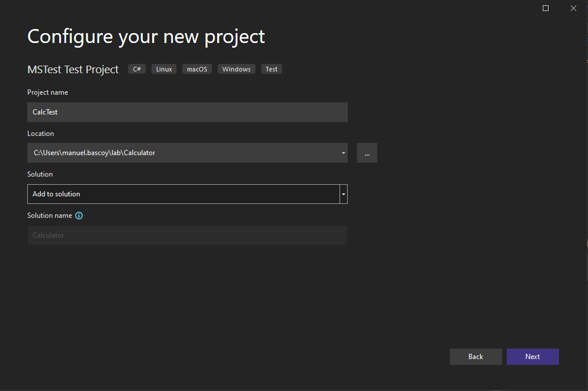Click the Test project type tag

coord(271,69)
